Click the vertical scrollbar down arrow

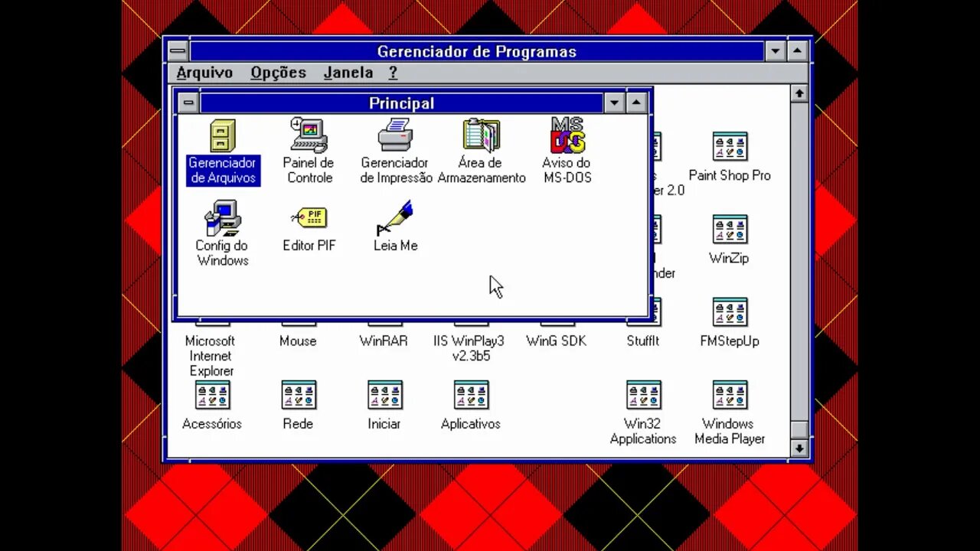[799, 448]
